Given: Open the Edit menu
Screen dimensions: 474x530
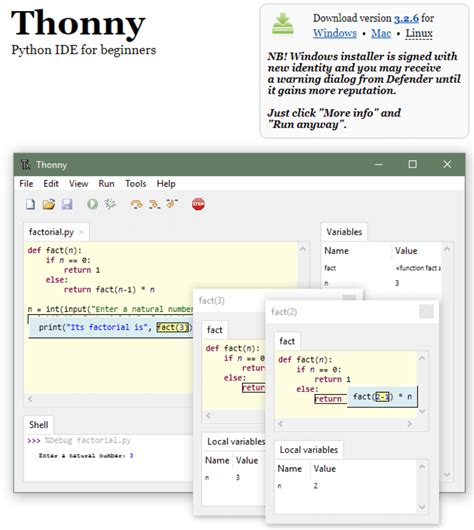Looking at the screenshot, I should (51, 184).
